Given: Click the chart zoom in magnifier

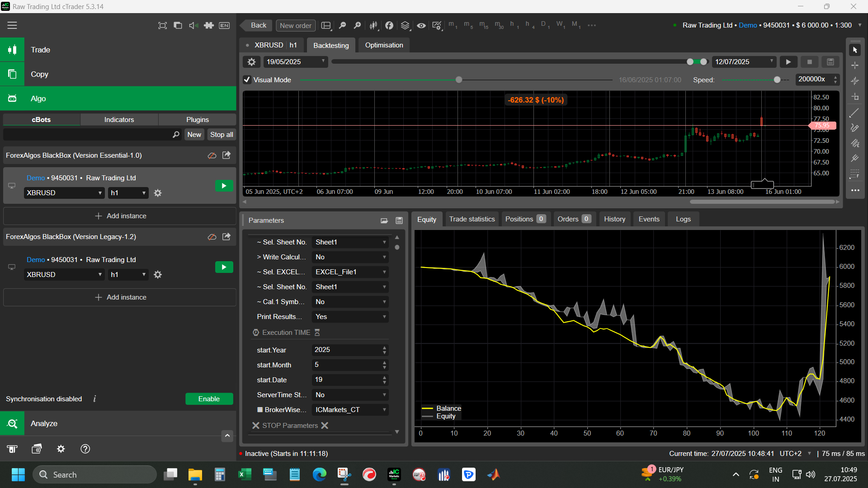Looking at the screenshot, I should (x=357, y=25).
